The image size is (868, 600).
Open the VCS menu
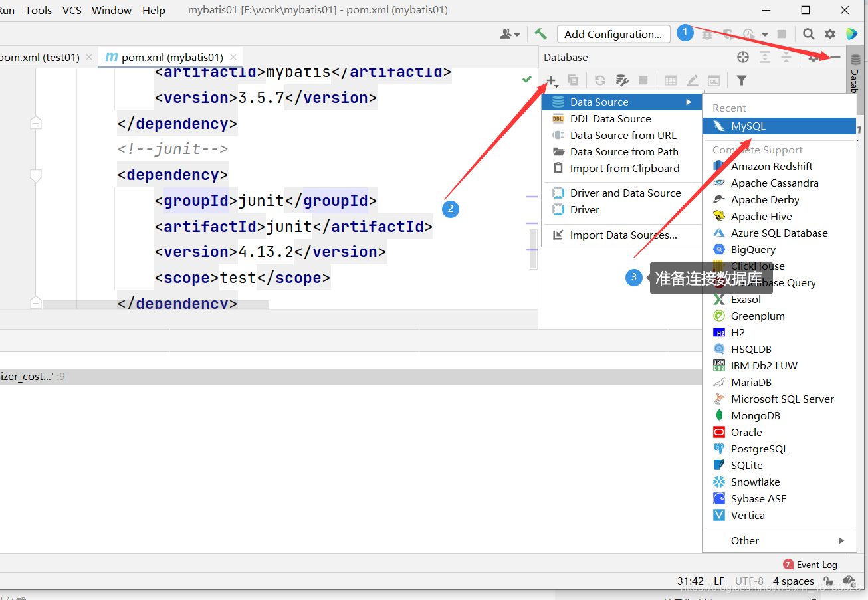point(72,10)
